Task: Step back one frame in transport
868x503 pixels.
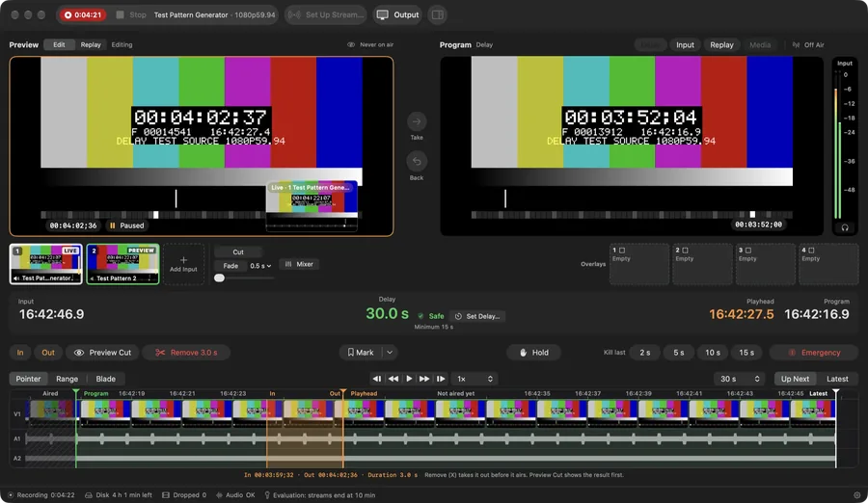Action: pyautogui.click(x=377, y=379)
